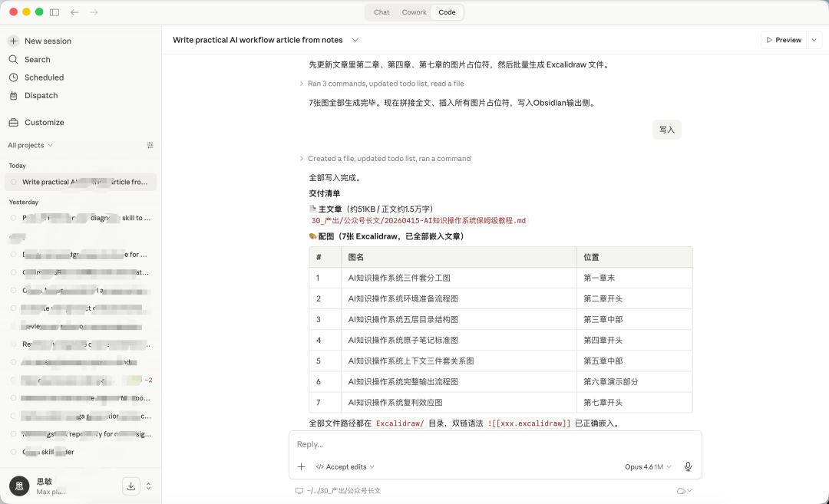The height and width of the screenshot is (504, 829).
Task: Expand 'Created a file, updated todo list' details
Action: tap(385, 159)
